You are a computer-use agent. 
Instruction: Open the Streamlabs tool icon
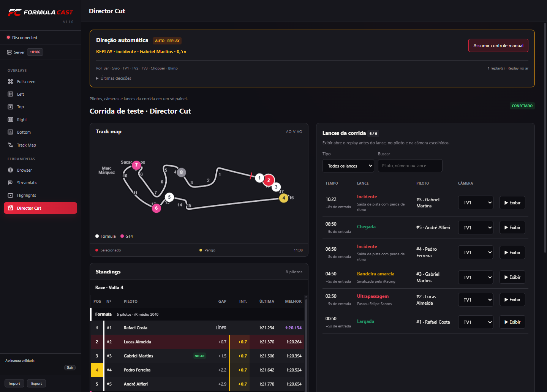(x=10, y=183)
